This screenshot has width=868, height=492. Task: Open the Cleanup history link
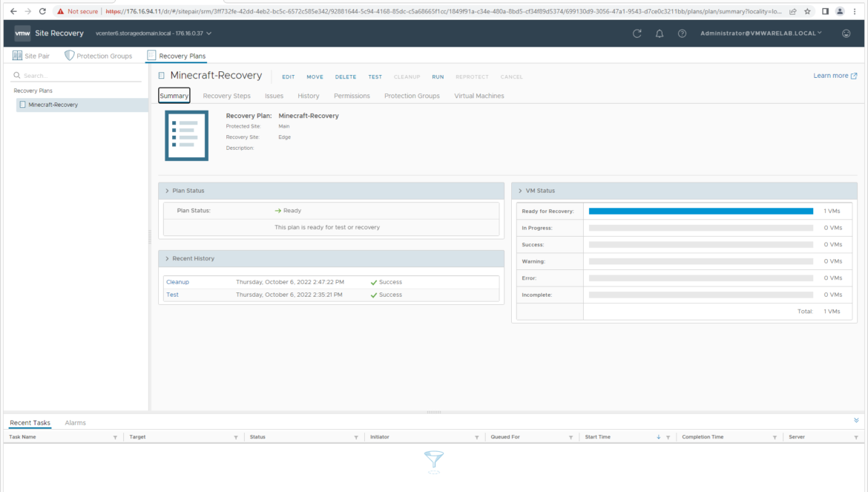pyautogui.click(x=178, y=282)
